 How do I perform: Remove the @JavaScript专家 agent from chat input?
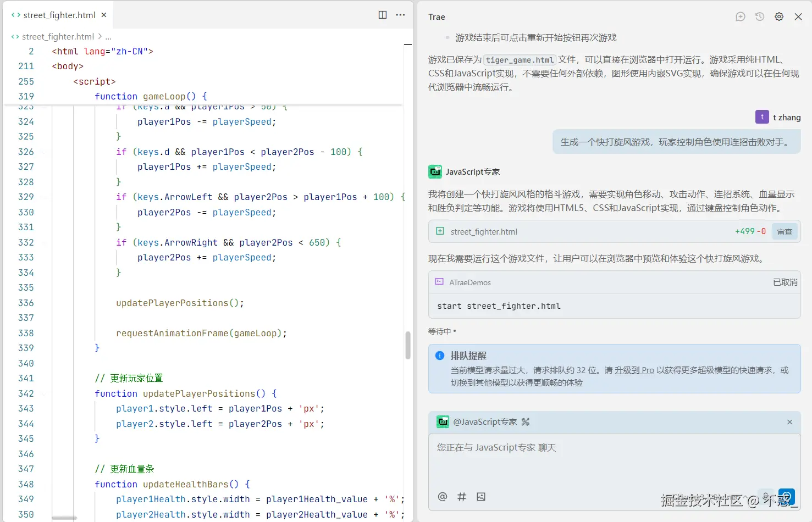pyautogui.click(x=789, y=422)
